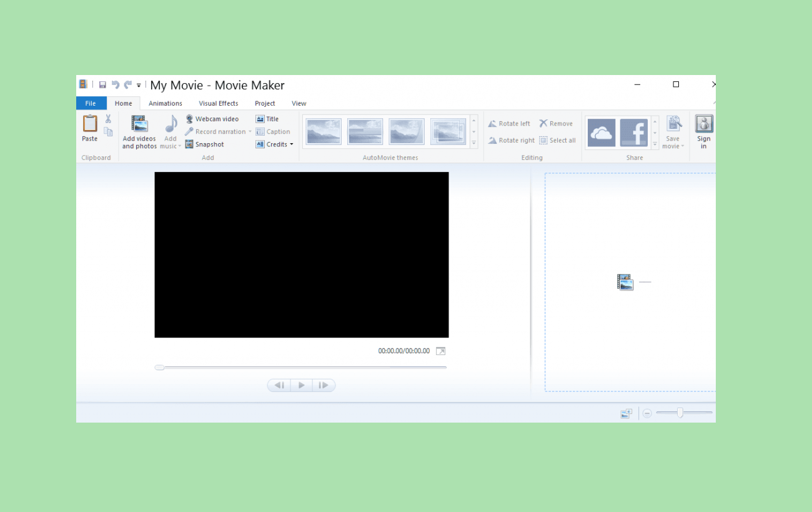
Task: Select the second AutoMovie theme thumbnail
Action: click(x=365, y=131)
